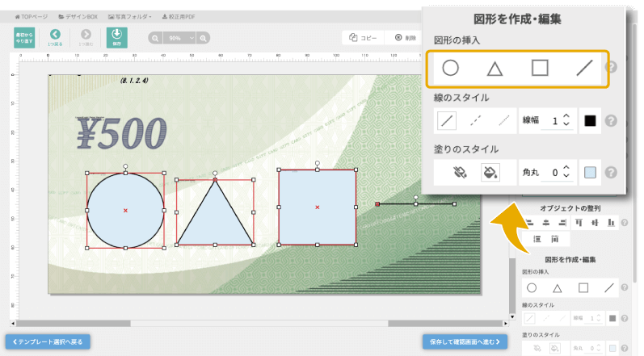
Task: Increase the 線幅 line width stepper
Action: 566,116
